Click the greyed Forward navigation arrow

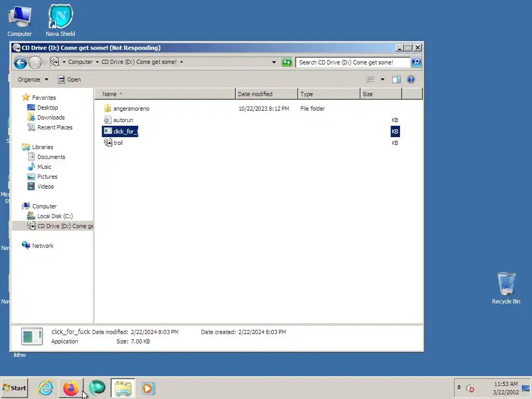35,62
